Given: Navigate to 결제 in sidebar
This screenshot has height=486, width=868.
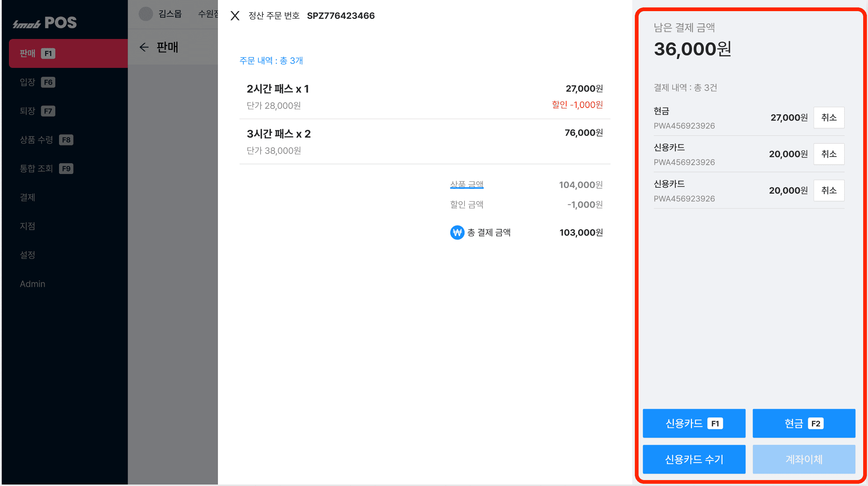Looking at the screenshot, I should [x=27, y=197].
